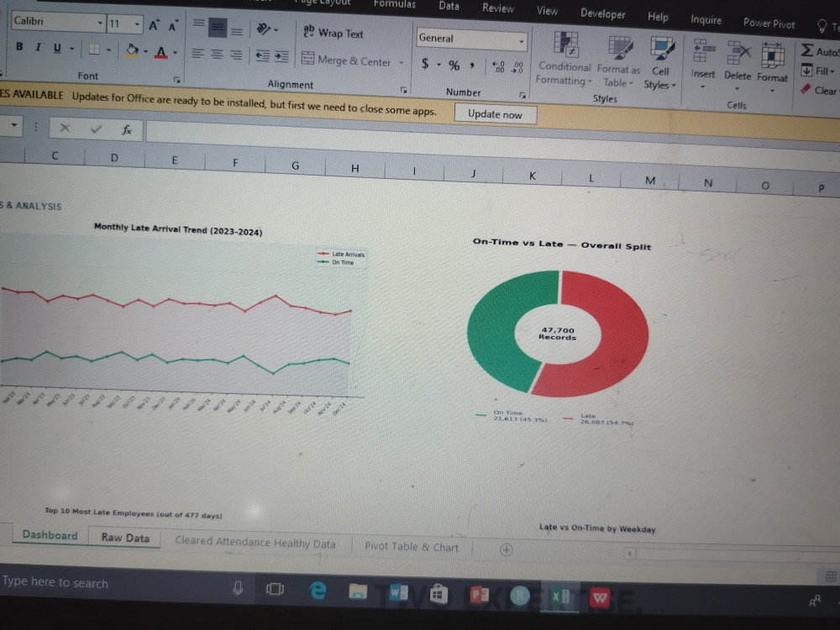Open the Underline style dropdown arrow
Image resolution: width=840 pixels, height=630 pixels.
71,49
